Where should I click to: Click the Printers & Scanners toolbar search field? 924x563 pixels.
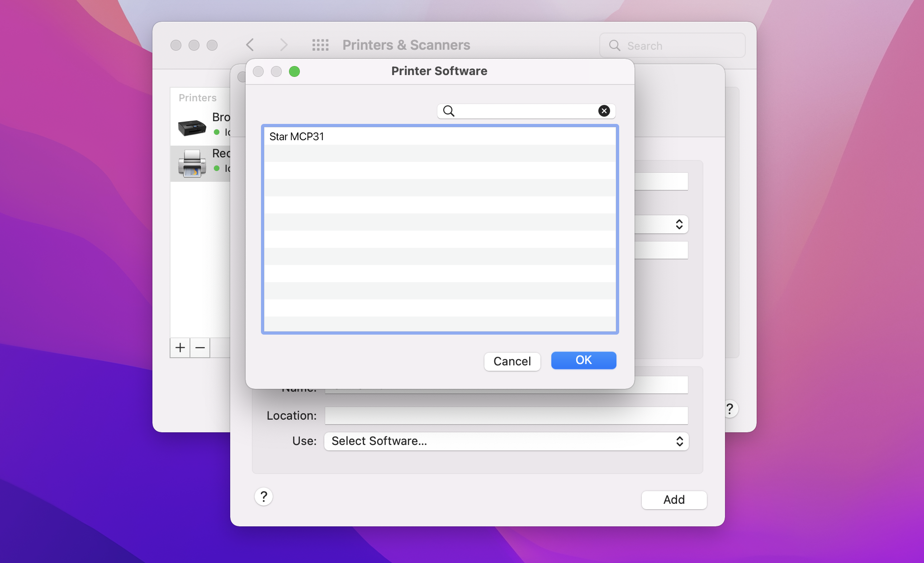coord(672,45)
